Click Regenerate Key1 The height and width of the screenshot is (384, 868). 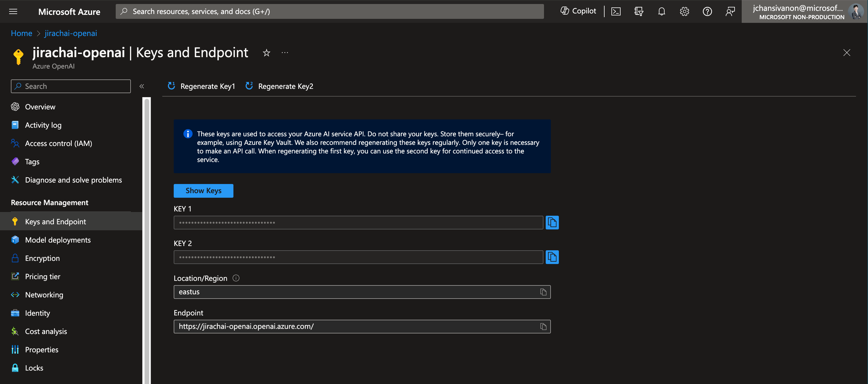coord(201,86)
